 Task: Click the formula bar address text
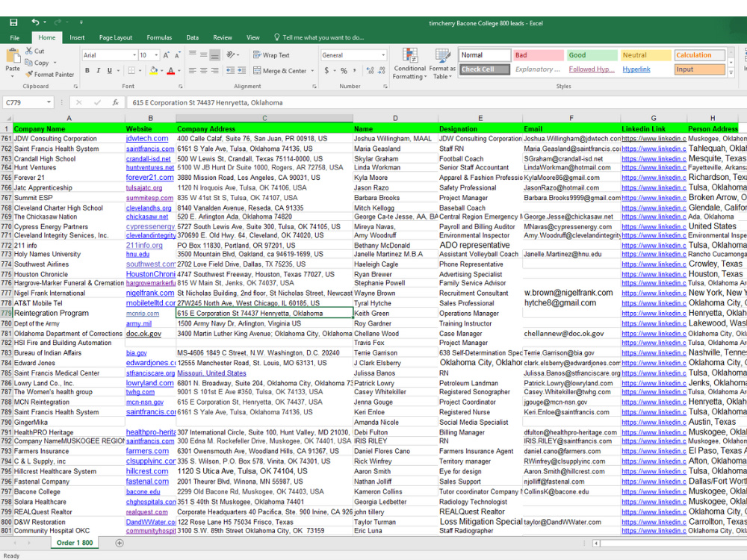[208, 102]
